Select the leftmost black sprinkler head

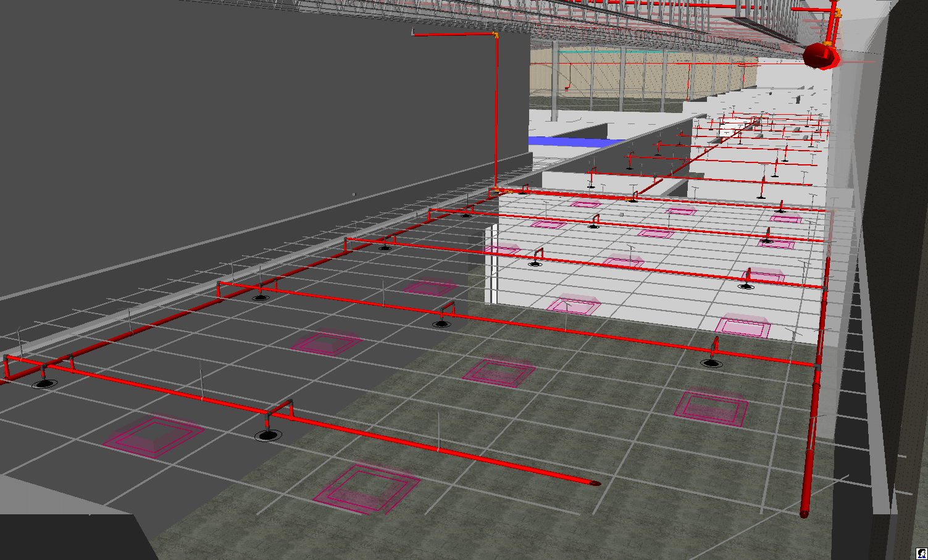(44, 383)
